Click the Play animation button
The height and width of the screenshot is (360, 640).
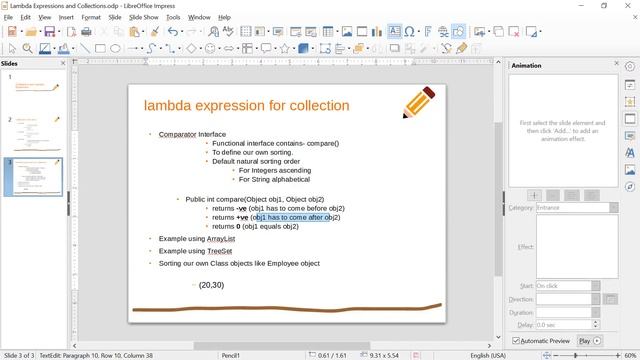[x=590, y=340]
